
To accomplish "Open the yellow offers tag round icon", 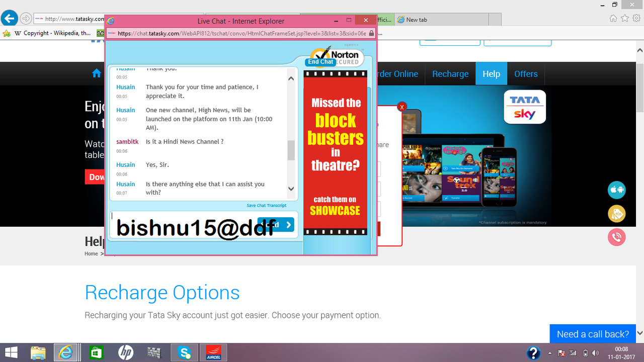I will tap(616, 214).
